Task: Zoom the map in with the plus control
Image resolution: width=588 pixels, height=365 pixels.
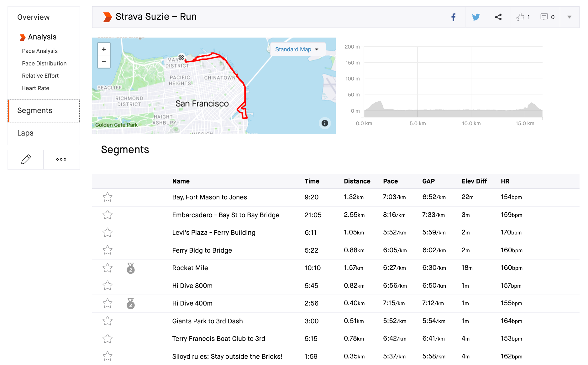Action: 104,49
